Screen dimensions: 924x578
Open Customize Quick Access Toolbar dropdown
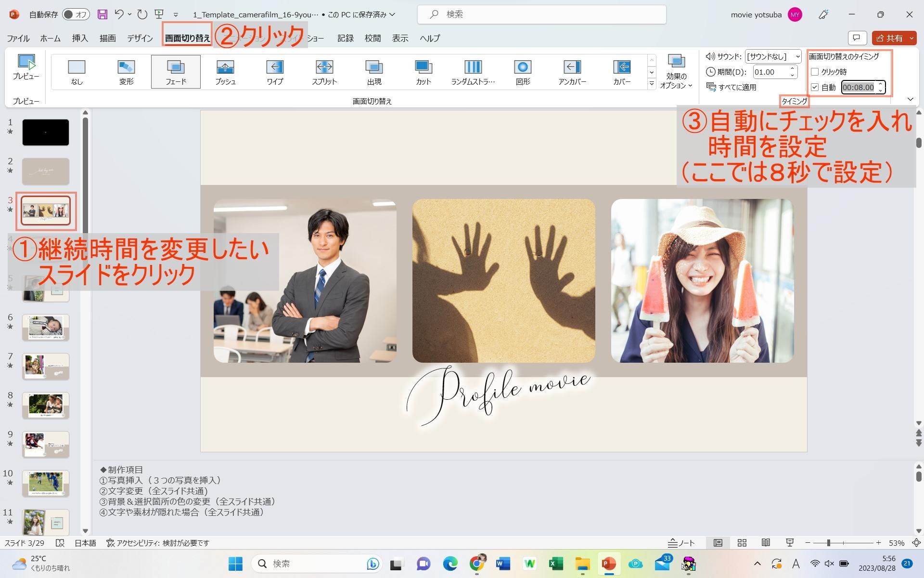pos(176,15)
